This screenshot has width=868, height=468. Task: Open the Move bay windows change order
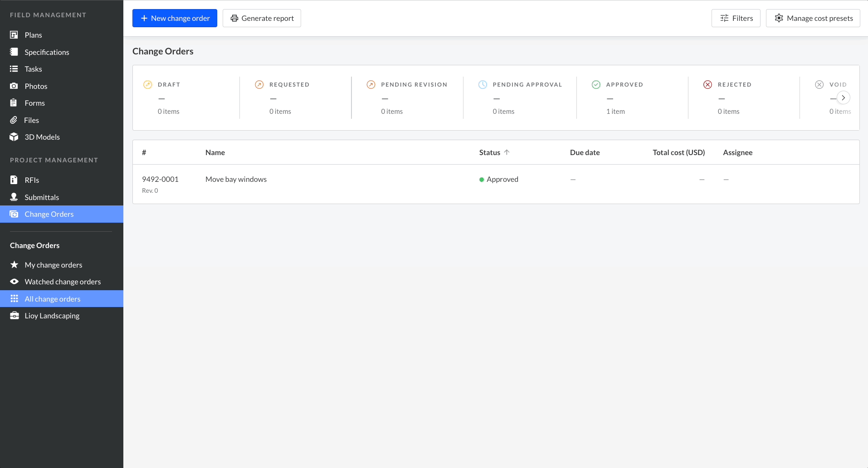(x=236, y=179)
